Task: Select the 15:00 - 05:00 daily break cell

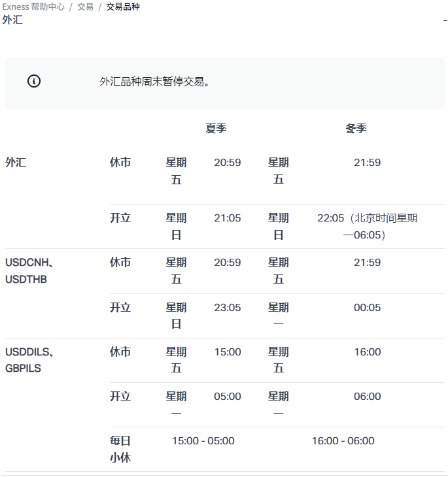Action: pos(203,441)
